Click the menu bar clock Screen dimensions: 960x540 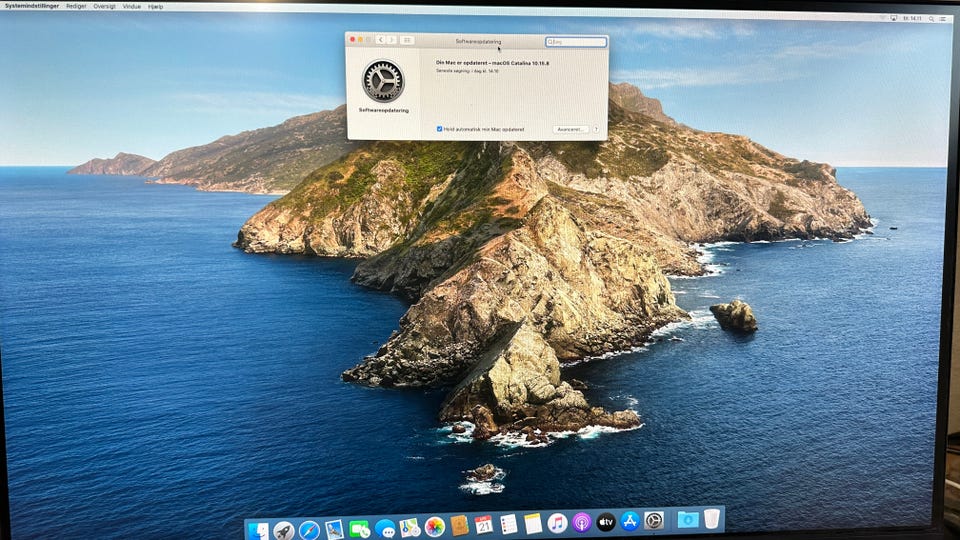point(912,18)
